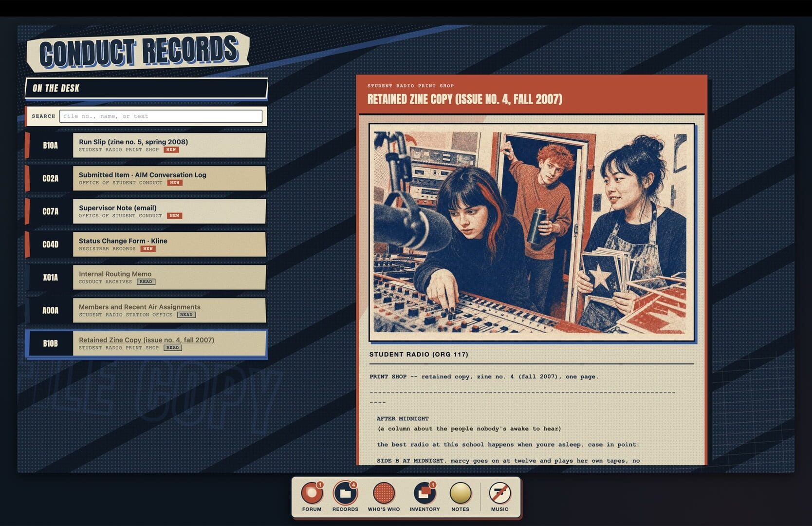Click NEW badge on AIM Conversation Log row
This screenshot has height=526, width=812.
[x=175, y=183]
